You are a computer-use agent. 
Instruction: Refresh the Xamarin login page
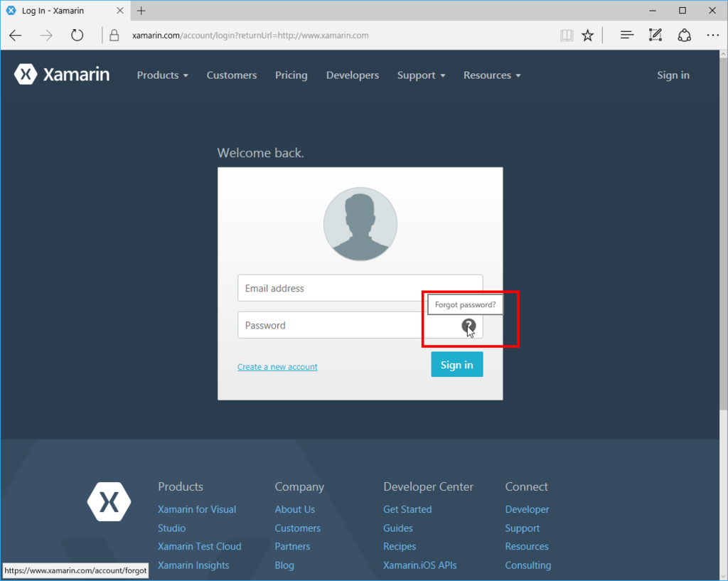point(77,36)
